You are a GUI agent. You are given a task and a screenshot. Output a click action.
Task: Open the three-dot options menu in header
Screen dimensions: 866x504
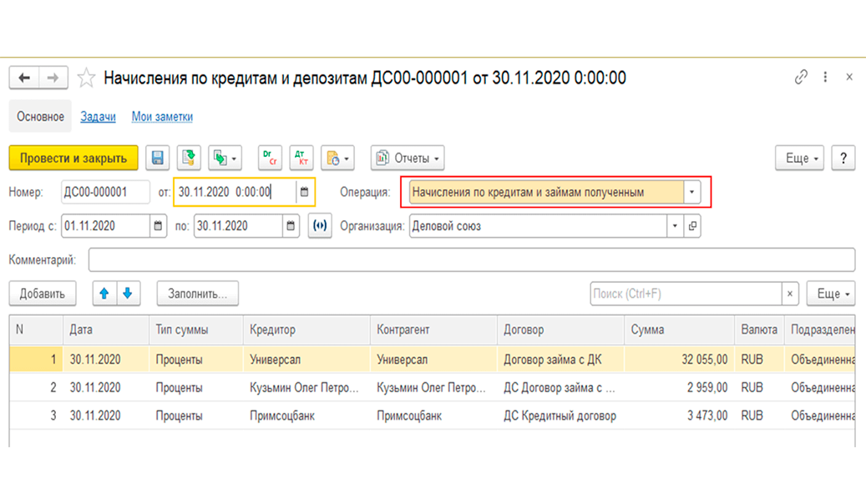click(x=825, y=78)
